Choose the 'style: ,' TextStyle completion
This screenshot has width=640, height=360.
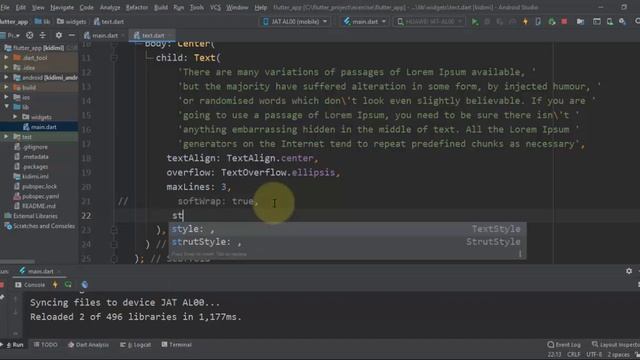point(347,229)
